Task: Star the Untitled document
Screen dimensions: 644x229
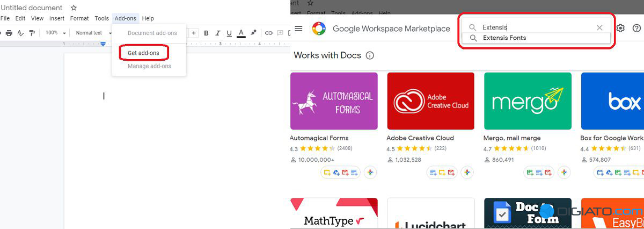Action: 74,8
